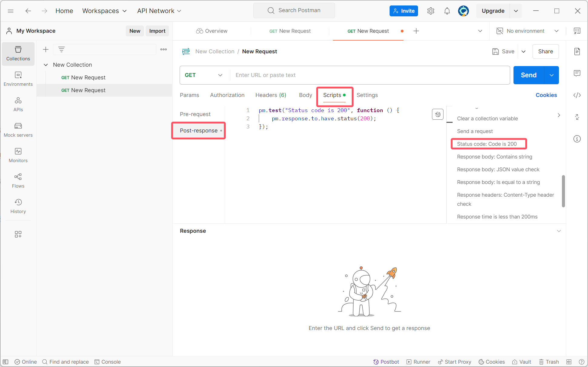Select the Pre-request script section
The height and width of the screenshot is (367, 588).
[x=195, y=114]
